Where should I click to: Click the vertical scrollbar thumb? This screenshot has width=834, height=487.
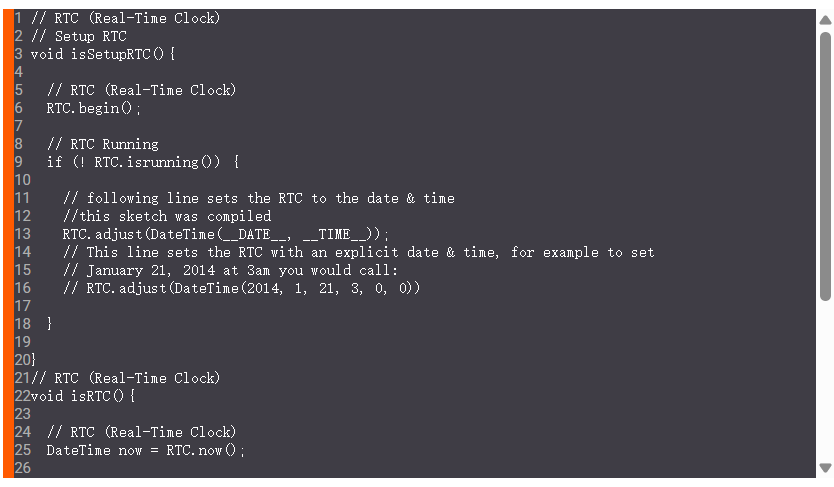pyautogui.click(x=825, y=165)
